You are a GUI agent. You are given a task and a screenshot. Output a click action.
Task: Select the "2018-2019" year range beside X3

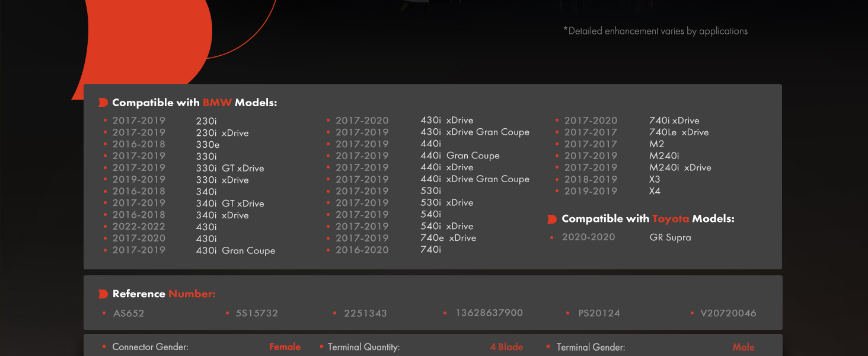[591, 179]
